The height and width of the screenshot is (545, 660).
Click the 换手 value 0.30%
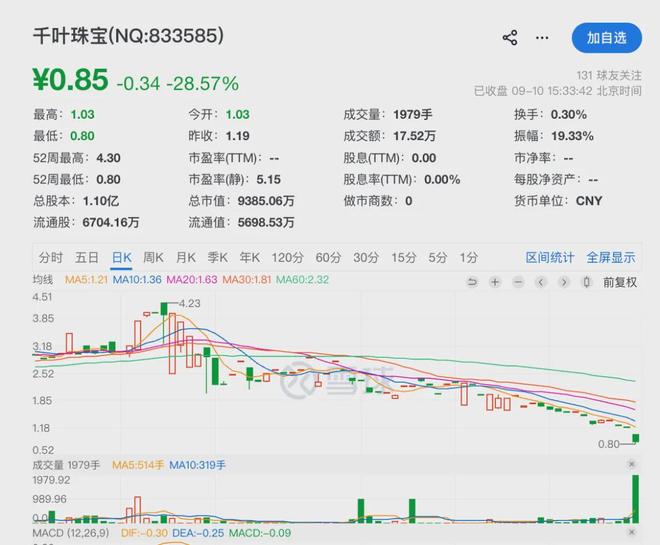[x=569, y=114]
